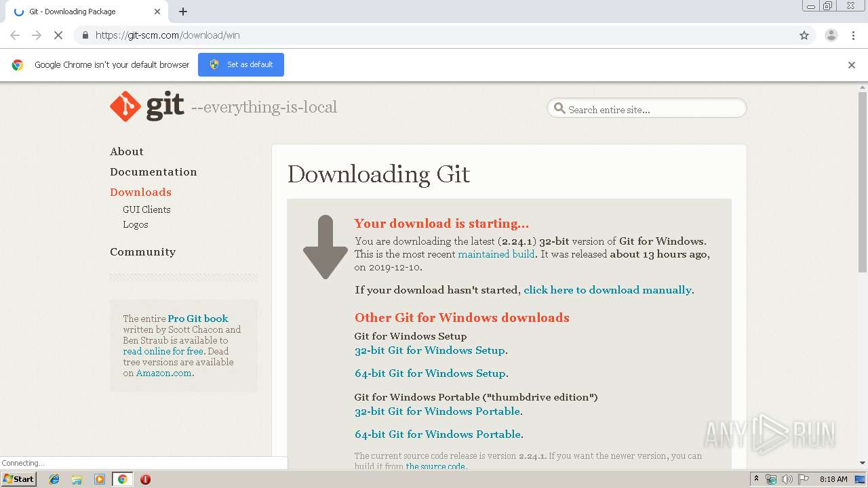Bookmark this page with the star icon

[x=804, y=35]
